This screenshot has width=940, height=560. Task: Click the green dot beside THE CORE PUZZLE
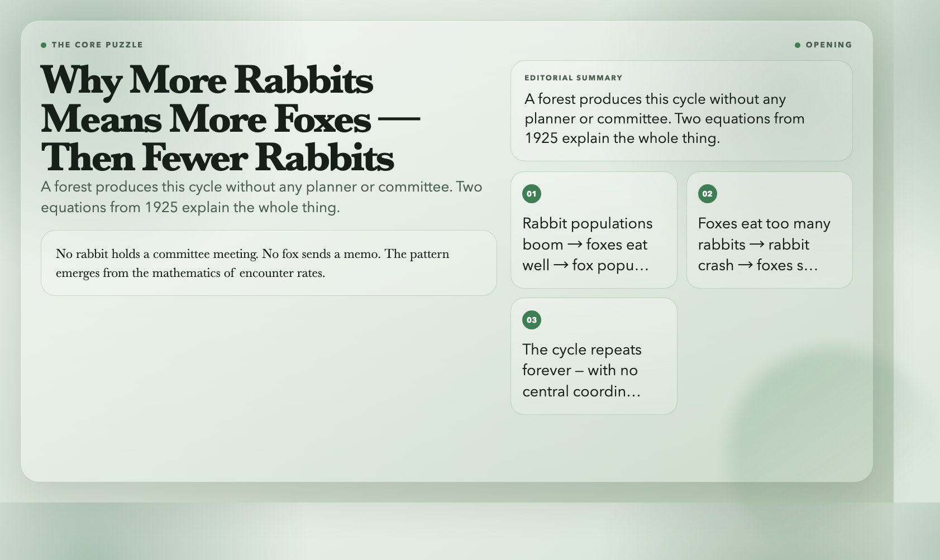click(x=44, y=45)
